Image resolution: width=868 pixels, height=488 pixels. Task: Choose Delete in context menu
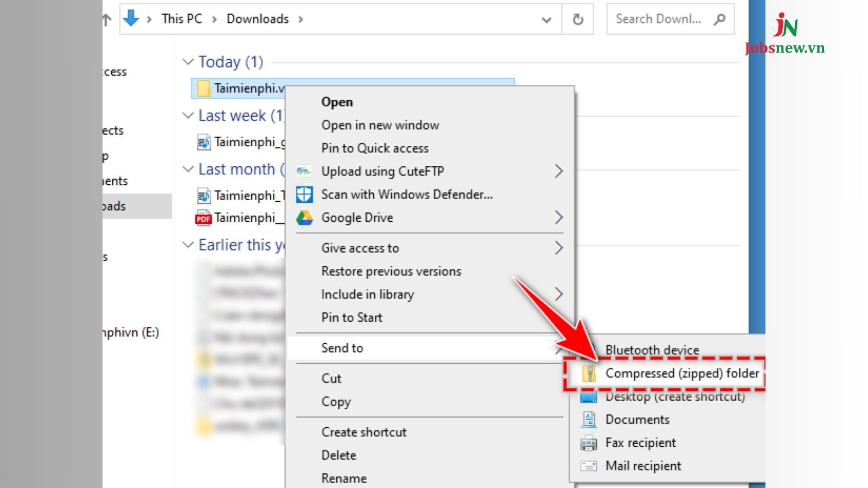tap(339, 455)
